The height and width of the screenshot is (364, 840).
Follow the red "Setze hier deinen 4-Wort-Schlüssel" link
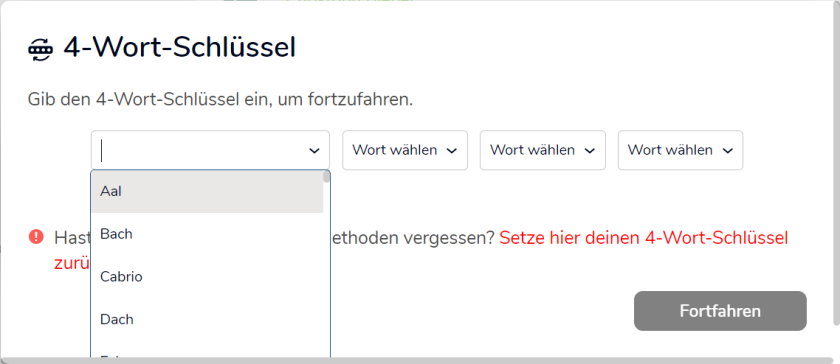click(643, 237)
